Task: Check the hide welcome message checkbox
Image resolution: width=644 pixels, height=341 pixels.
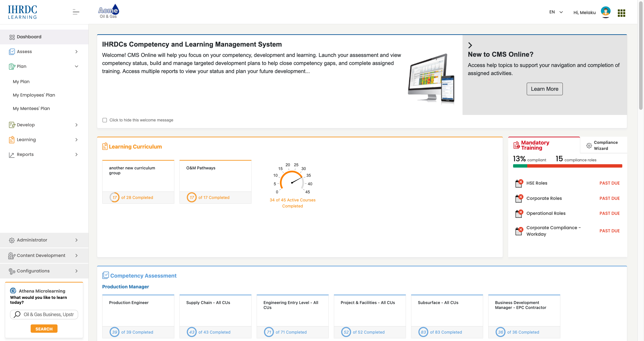Action: click(x=105, y=120)
